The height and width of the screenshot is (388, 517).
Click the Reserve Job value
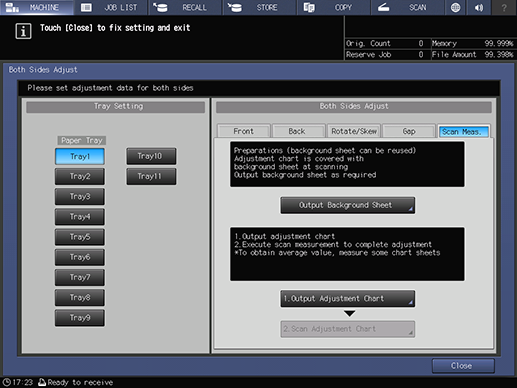tap(421, 55)
